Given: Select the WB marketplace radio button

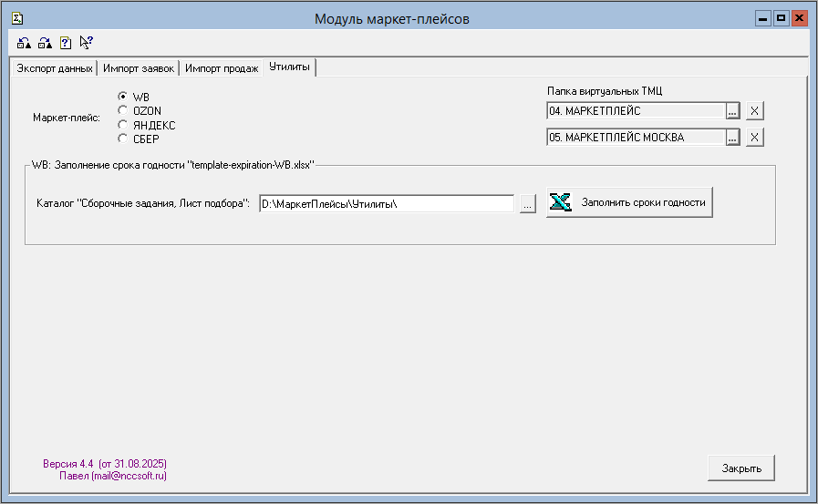Looking at the screenshot, I should pyautogui.click(x=122, y=97).
